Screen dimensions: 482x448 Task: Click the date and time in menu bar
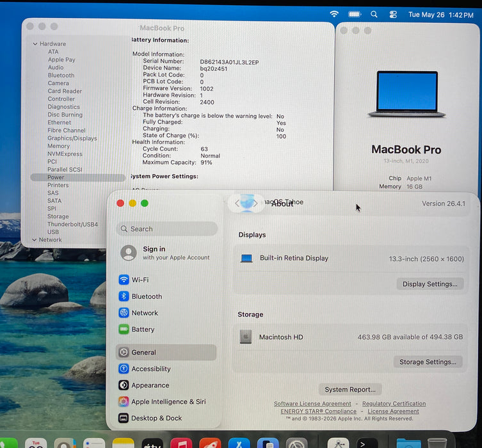(441, 15)
